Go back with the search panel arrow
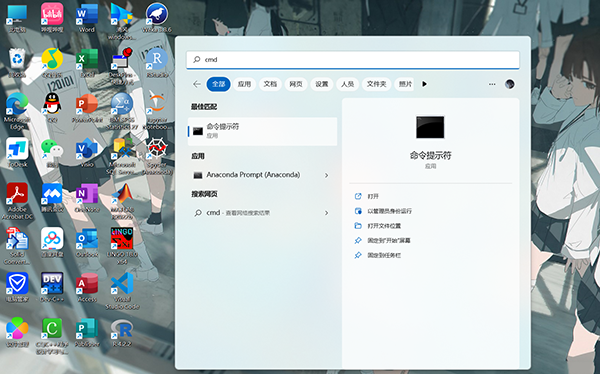 tap(197, 84)
